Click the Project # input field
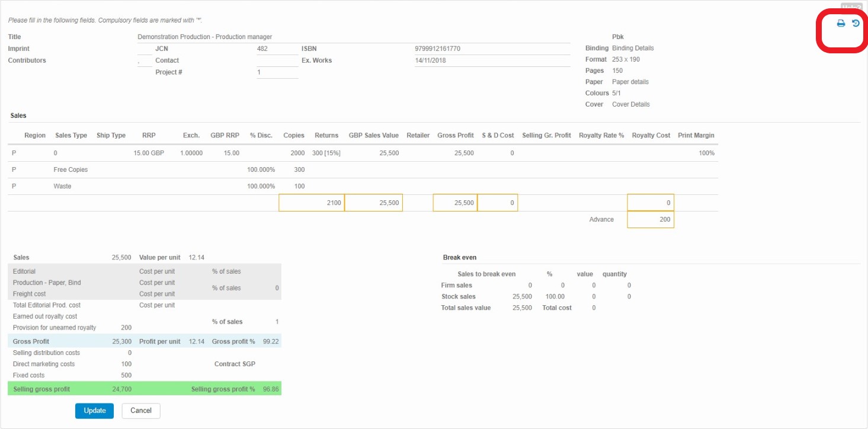868x429 pixels. pos(276,72)
